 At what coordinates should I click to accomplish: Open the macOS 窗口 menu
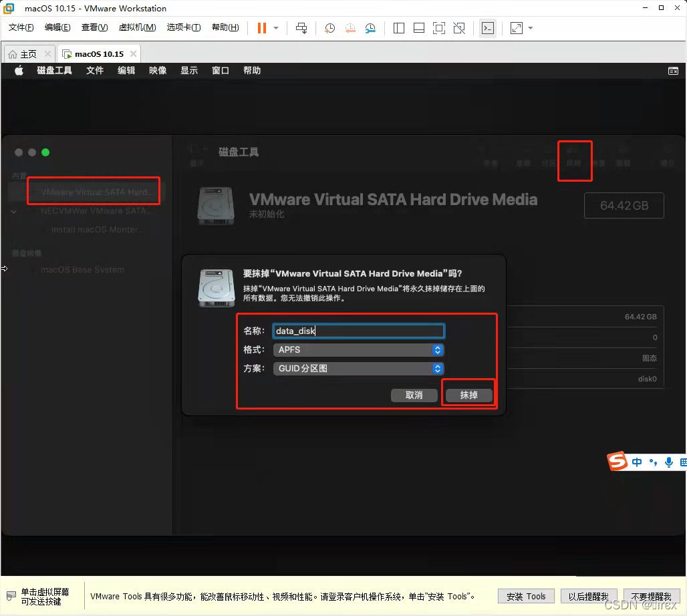[221, 71]
